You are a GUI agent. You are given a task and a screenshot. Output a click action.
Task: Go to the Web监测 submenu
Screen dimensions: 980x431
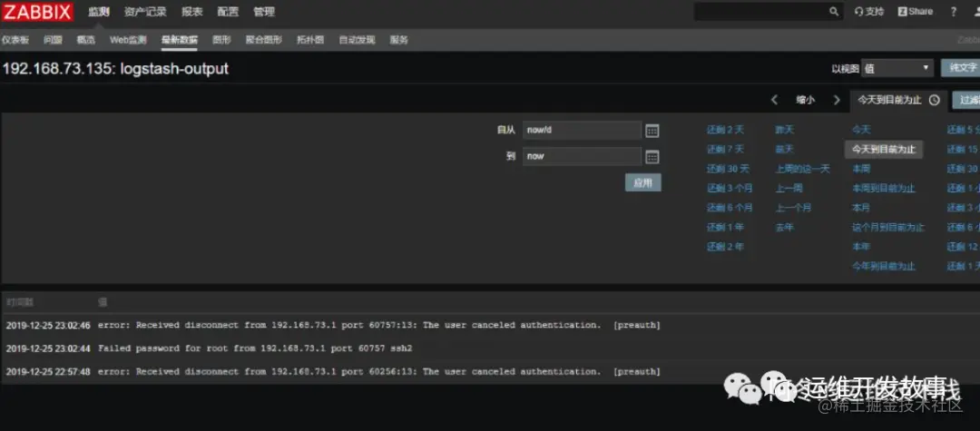(x=128, y=40)
